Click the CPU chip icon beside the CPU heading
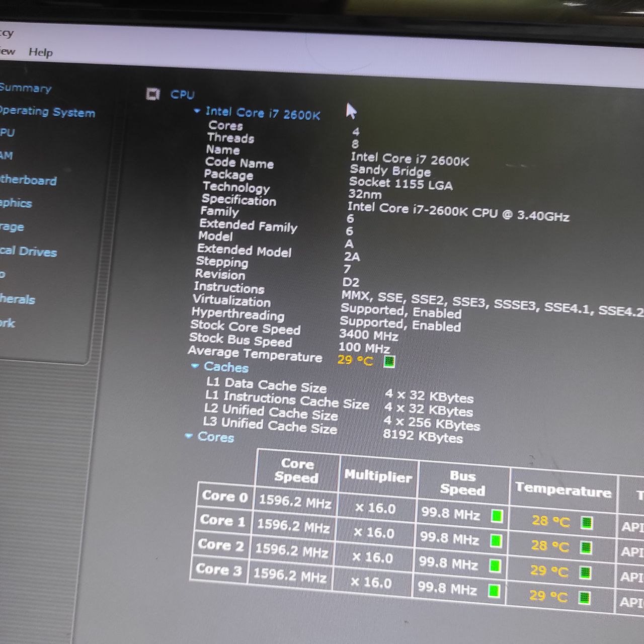The image size is (644, 644). (153, 94)
